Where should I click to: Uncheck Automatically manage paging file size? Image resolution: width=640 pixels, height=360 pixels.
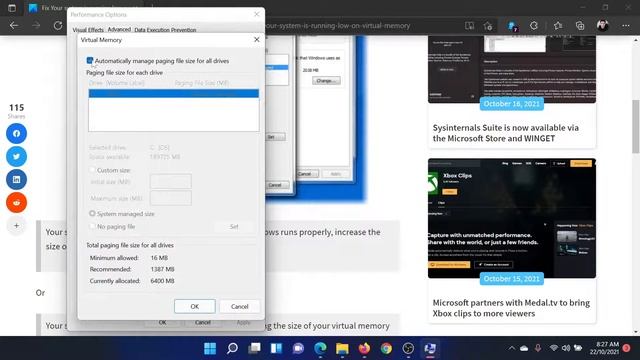pyautogui.click(x=90, y=60)
